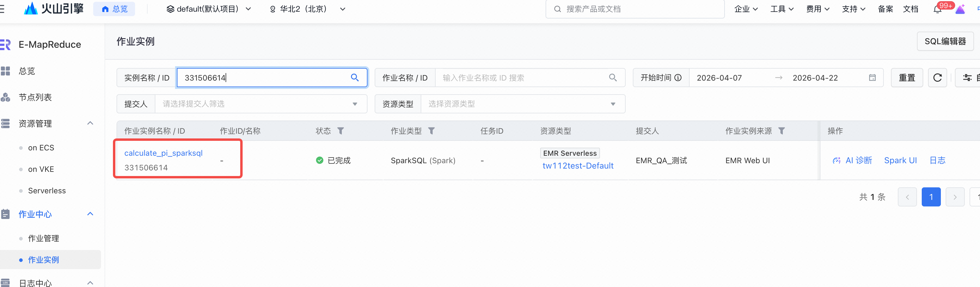Click the refresh icon button
The width and height of the screenshot is (980, 287).
pos(937,78)
